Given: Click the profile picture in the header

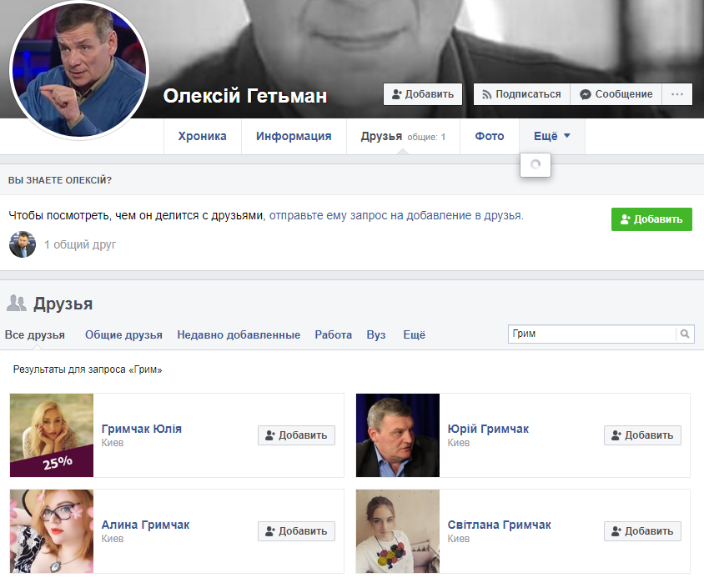Looking at the screenshot, I should pos(78,71).
